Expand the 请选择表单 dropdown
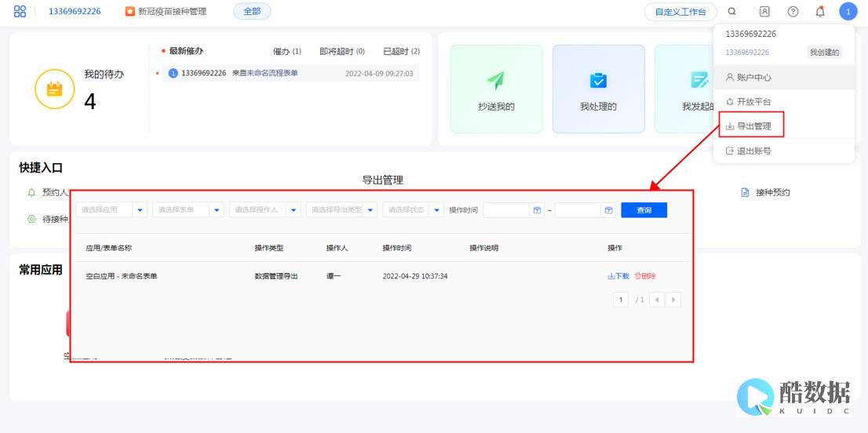The image size is (868, 433). (217, 210)
